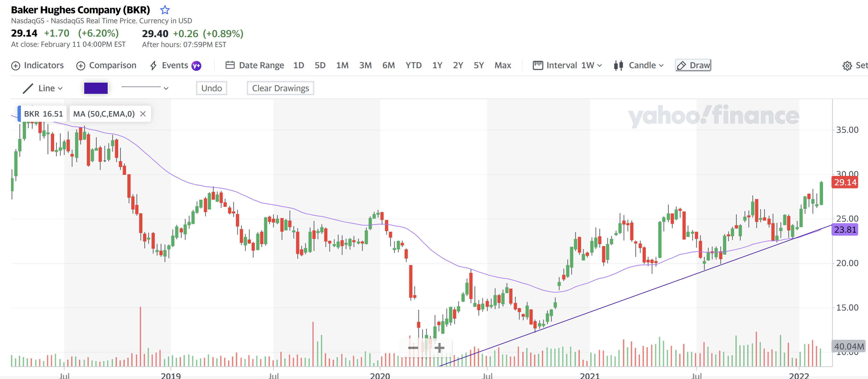Click the Baker Hughes Company (BKR) title

pyautogui.click(x=81, y=10)
